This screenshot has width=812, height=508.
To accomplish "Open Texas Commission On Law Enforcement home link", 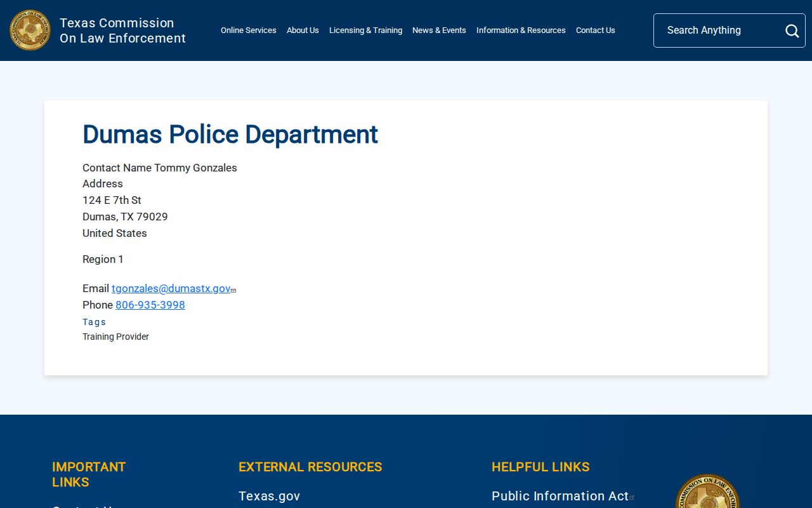I will (122, 30).
